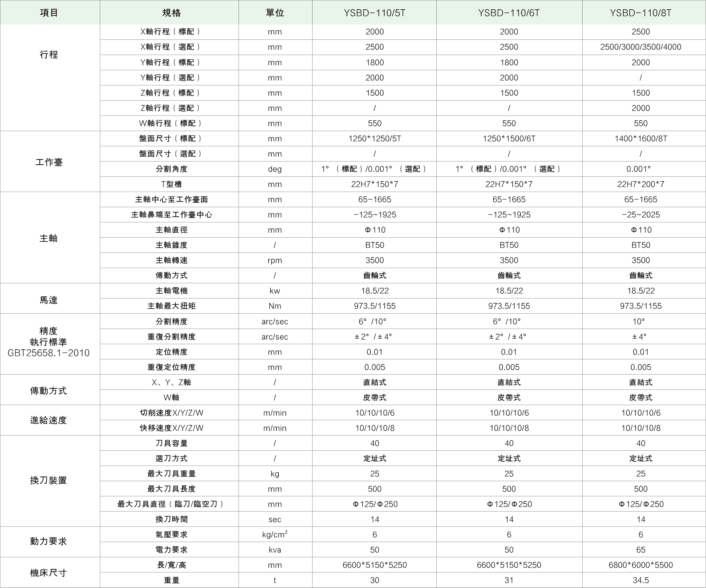Click the 34.5 weight value
706x588 pixels.
coord(640,580)
